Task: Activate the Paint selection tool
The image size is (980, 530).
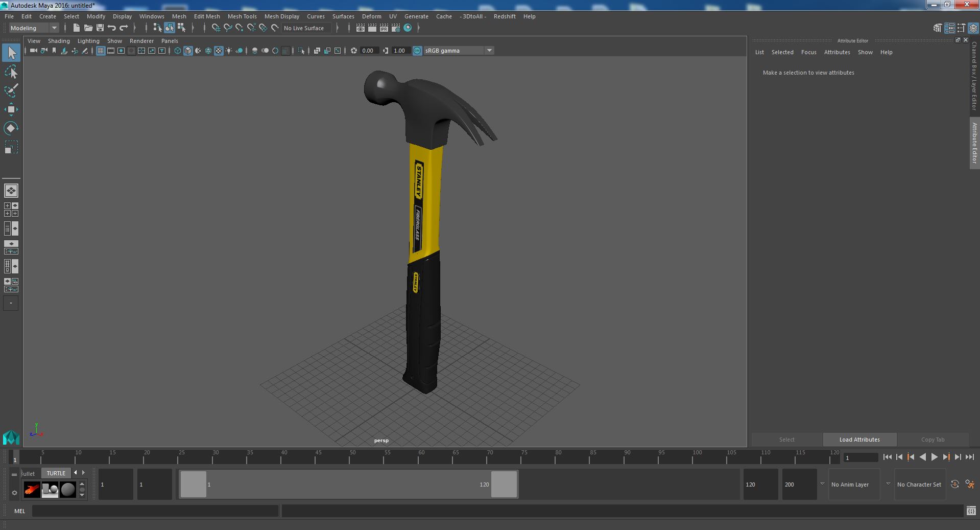Action: click(11, 90)
